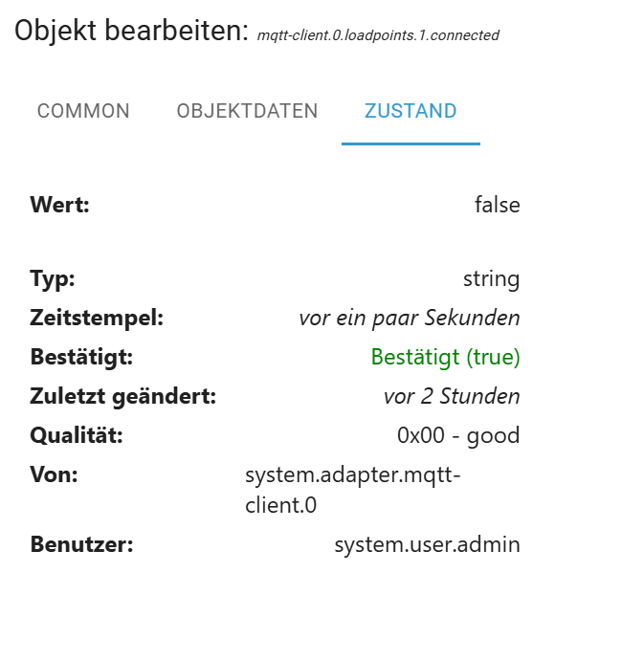Click the 'Qualität:' label

[77, 436]
